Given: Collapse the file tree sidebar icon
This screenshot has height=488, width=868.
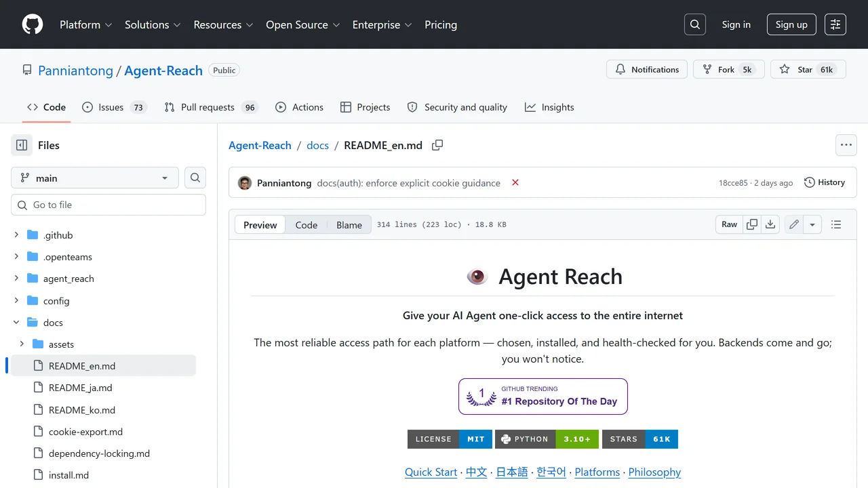Looking at the screenshot, I should pyautogui.click(x=22, y=145).
